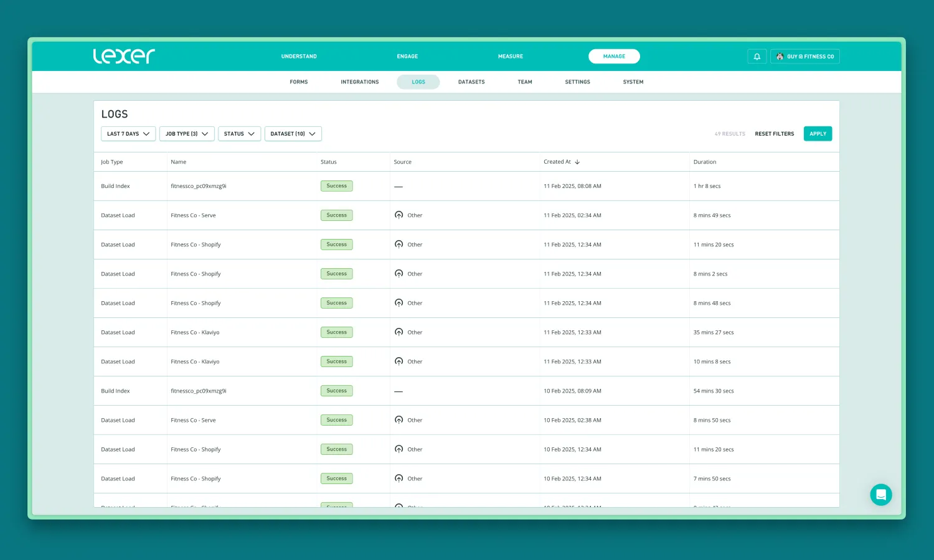Go to the Engage section
This screenshot has width=934, height=560.
tap(407, 57)
